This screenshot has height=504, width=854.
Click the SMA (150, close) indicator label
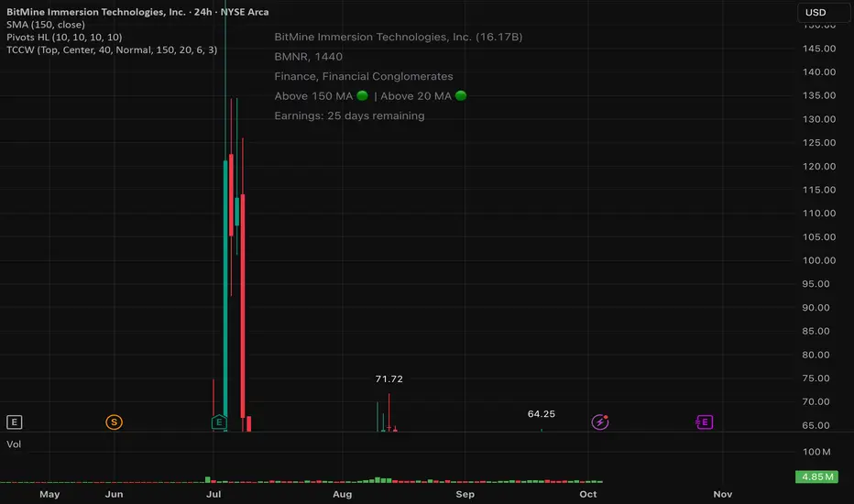click(x=46, y=25)
